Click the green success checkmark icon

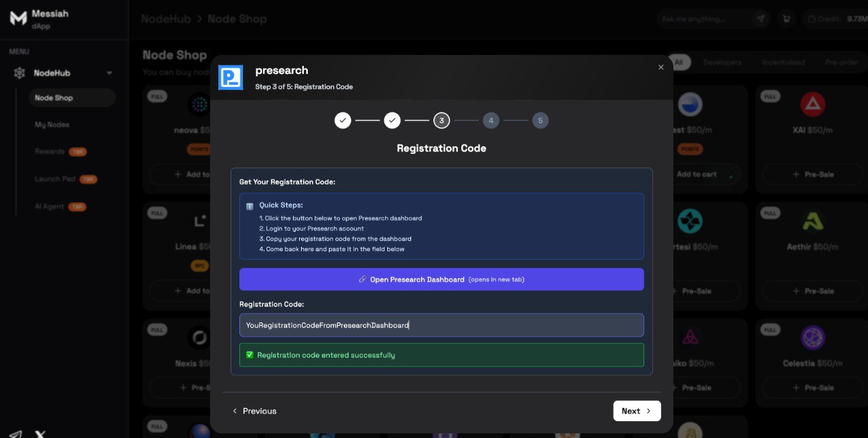coord(250,355)
